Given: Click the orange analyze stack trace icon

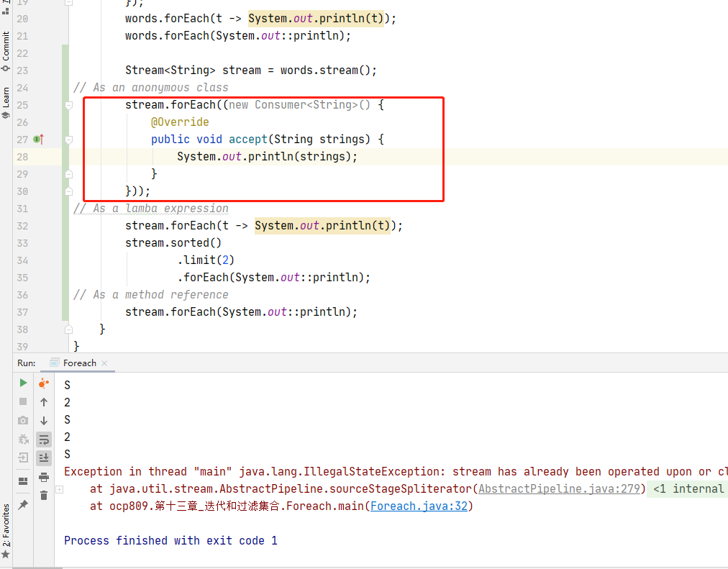Looking at the screenshot, I should 44,383.
